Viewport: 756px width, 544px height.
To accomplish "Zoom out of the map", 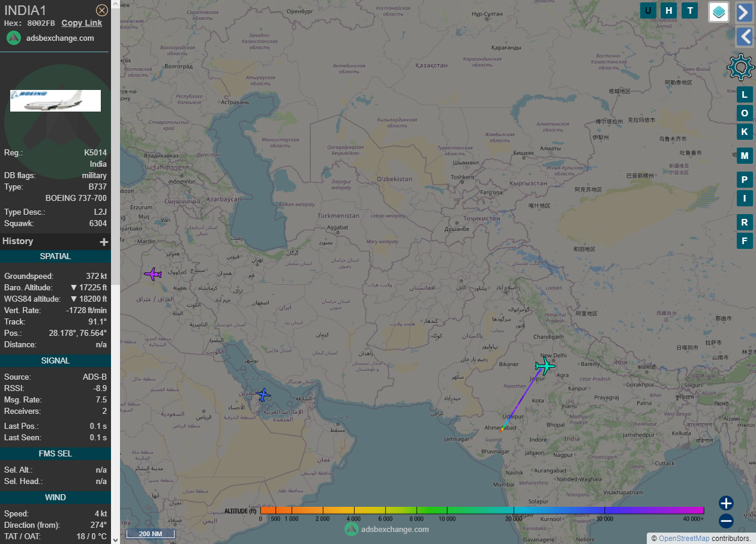I will pos(726,521).
